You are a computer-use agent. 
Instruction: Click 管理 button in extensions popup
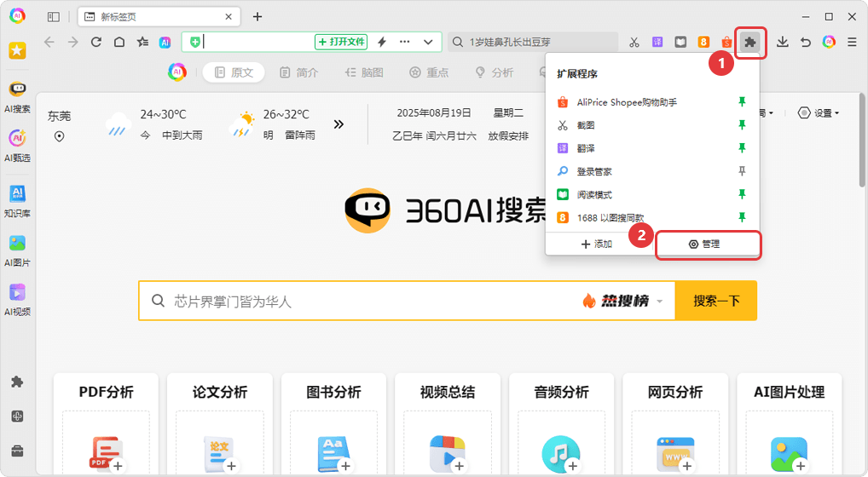707,244
